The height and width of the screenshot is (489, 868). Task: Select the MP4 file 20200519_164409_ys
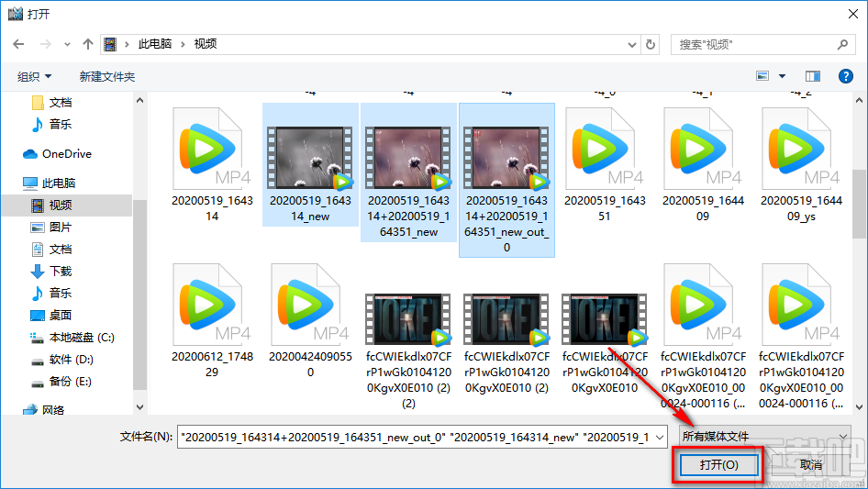point(801,165)
